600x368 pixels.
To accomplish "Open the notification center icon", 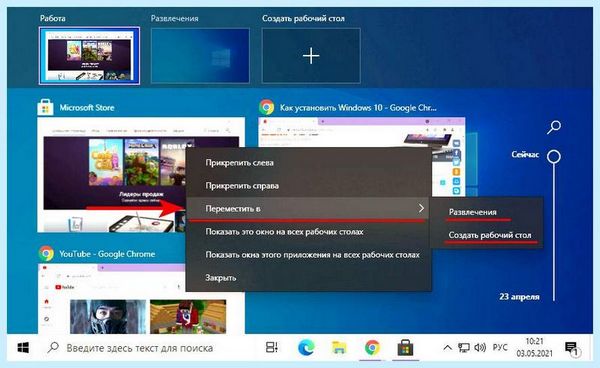I will click(572, 348).
